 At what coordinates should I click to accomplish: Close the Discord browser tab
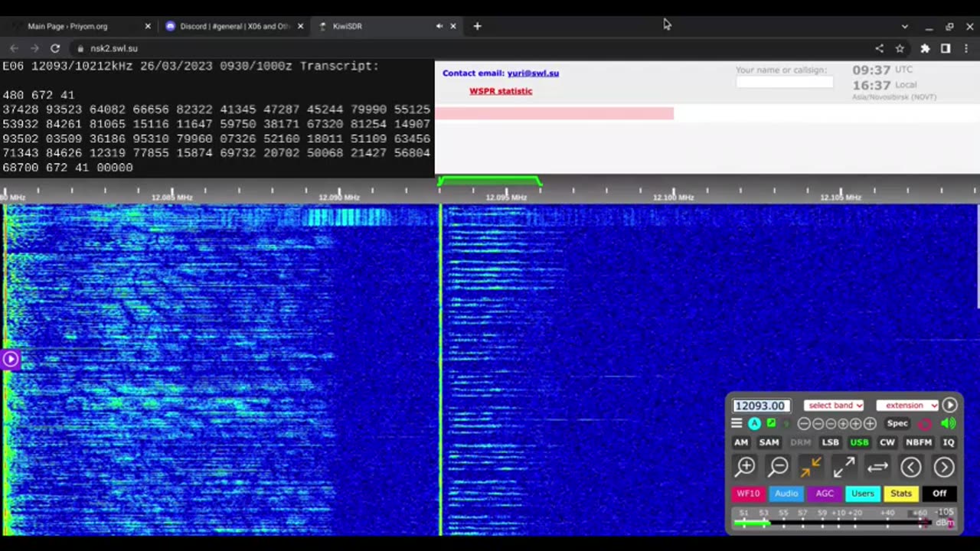coord(300,26)
